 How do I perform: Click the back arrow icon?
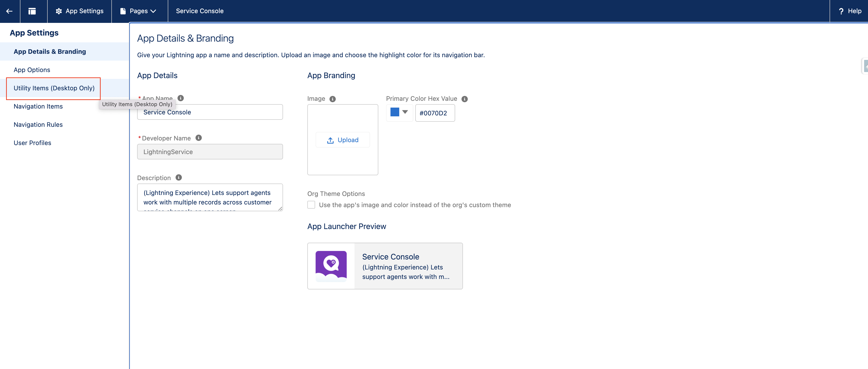[x=9, y=11]
